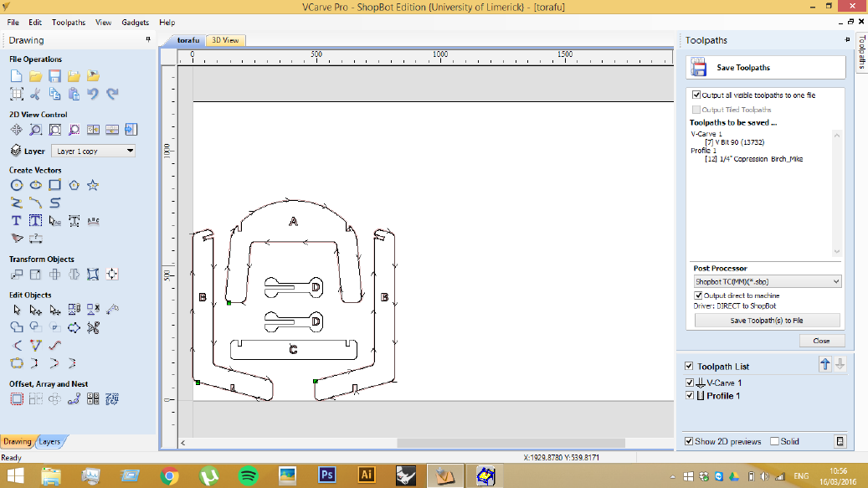Select the Draw Polyline tool
Screen dimensions: 868x488
(17, 203)
